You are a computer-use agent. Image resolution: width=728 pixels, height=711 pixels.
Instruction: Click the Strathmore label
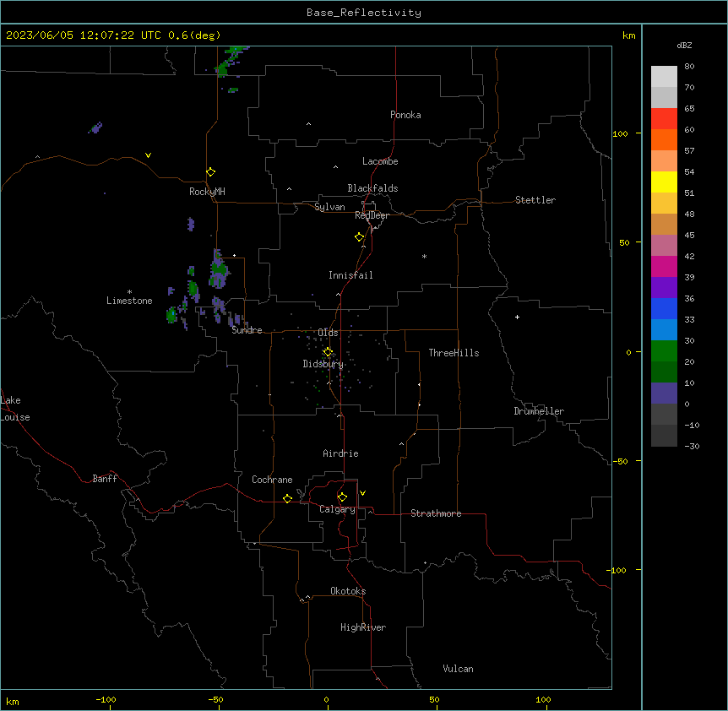[x=436, y=513]
